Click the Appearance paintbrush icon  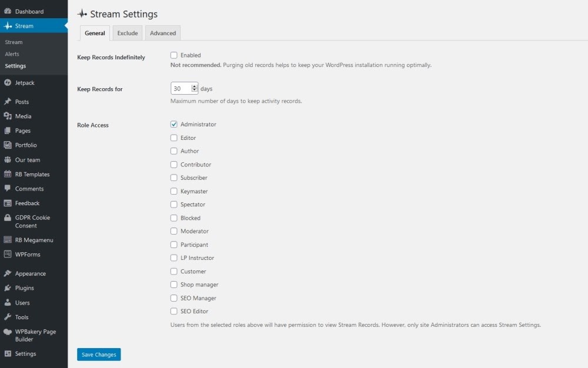point(8,273)
